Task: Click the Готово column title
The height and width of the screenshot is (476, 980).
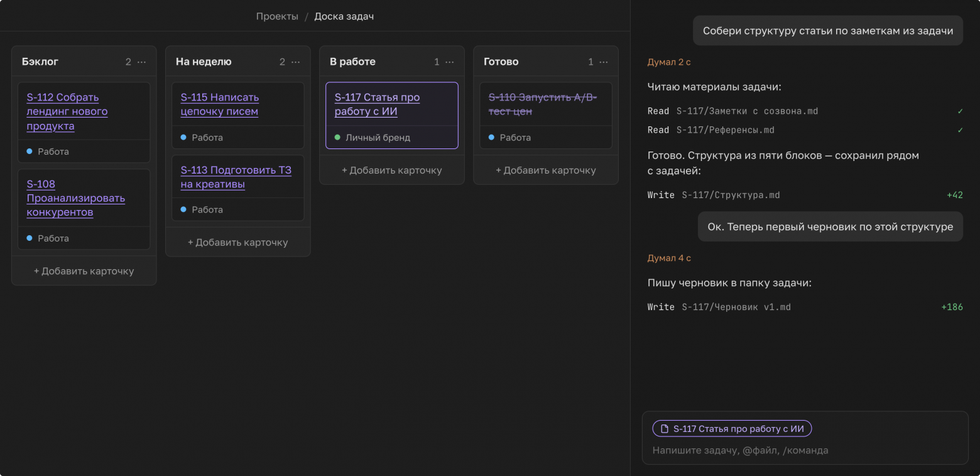Action: (501, 62)
